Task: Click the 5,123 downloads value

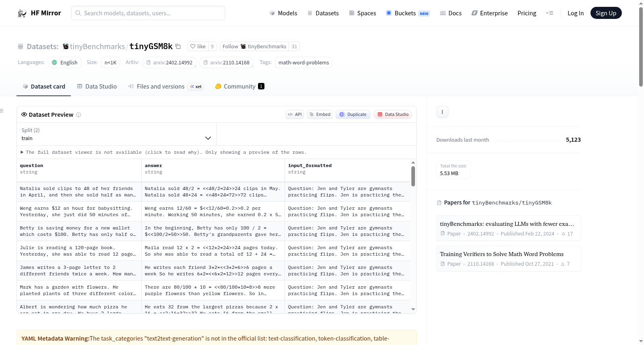Action: point(573,140)
